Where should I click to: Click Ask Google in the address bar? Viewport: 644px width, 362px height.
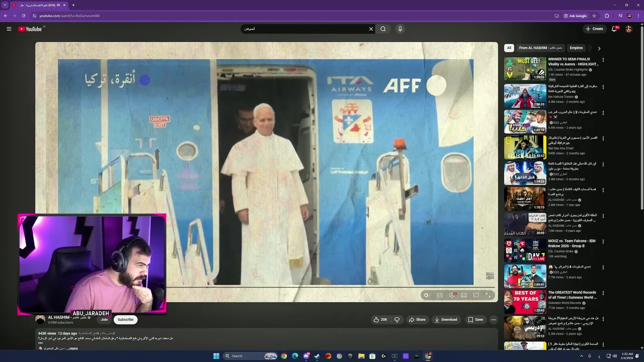[x=575, y=16]
